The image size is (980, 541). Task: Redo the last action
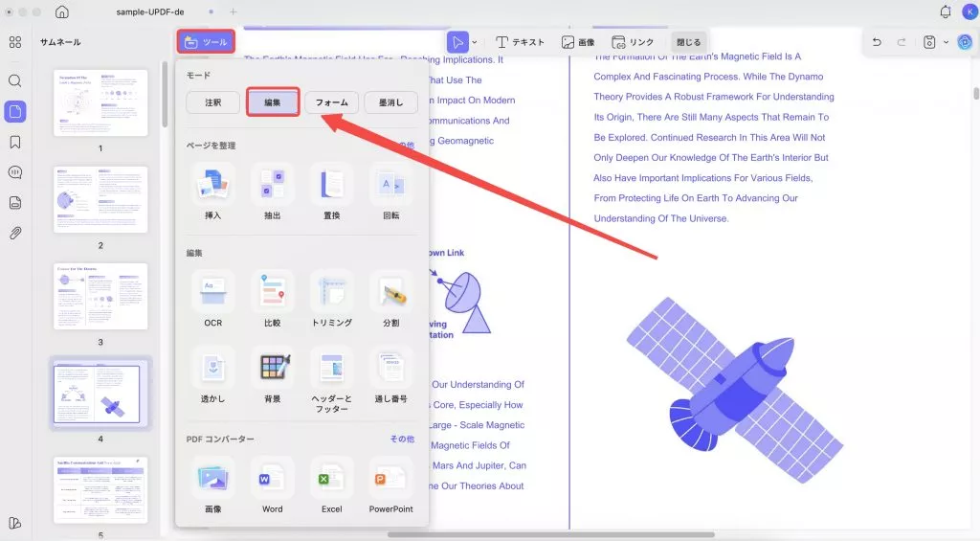point(902,42)
